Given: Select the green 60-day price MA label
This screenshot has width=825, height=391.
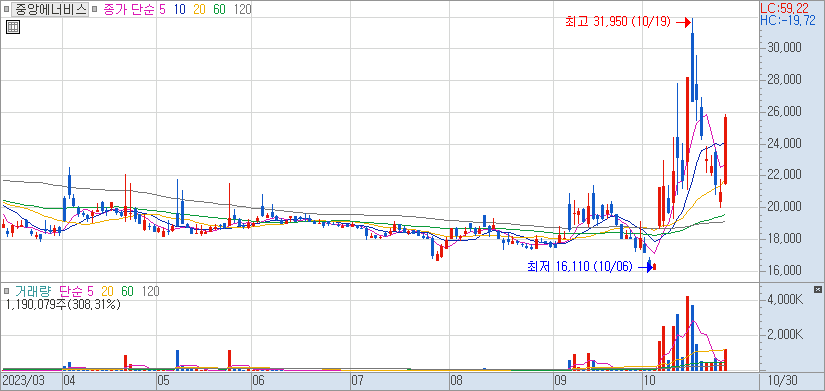Looking at the screenshot, I should [x=220, y=9].
